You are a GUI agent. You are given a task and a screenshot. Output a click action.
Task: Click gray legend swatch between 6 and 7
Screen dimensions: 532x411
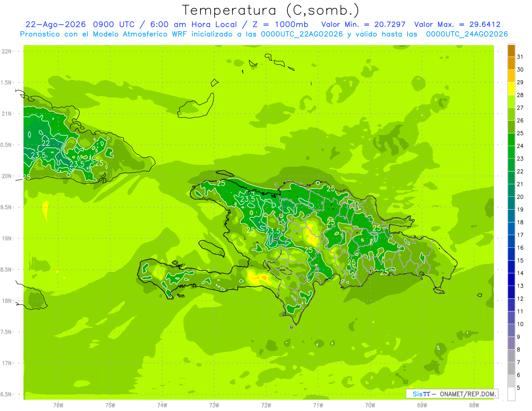coord(511,368)
